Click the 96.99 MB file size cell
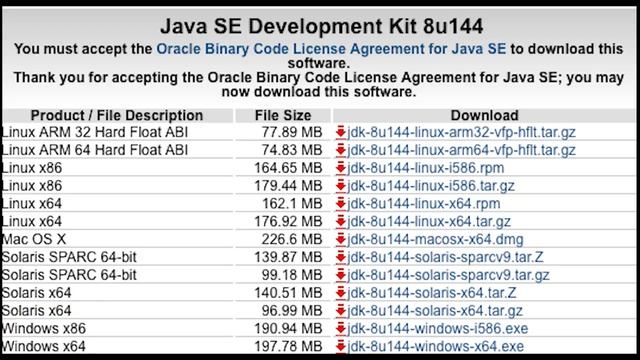Screen dimensions: 640x360 click(292, 311)
